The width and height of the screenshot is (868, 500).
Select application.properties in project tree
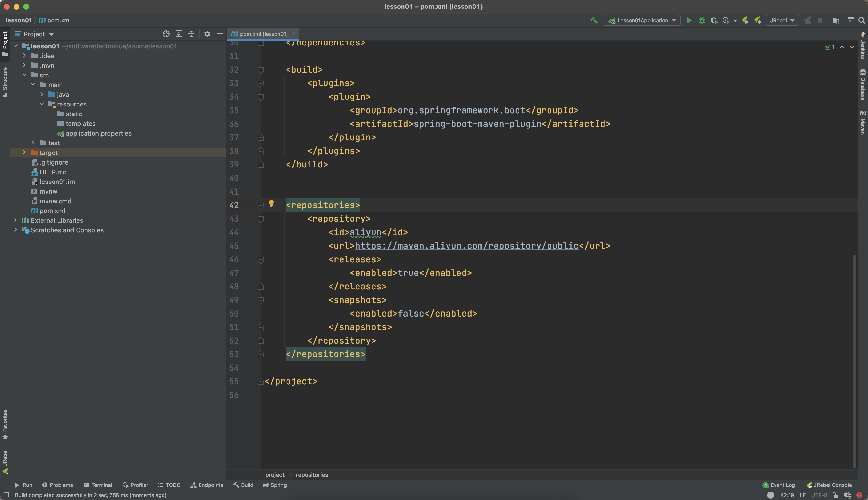[x=98, y=133]
